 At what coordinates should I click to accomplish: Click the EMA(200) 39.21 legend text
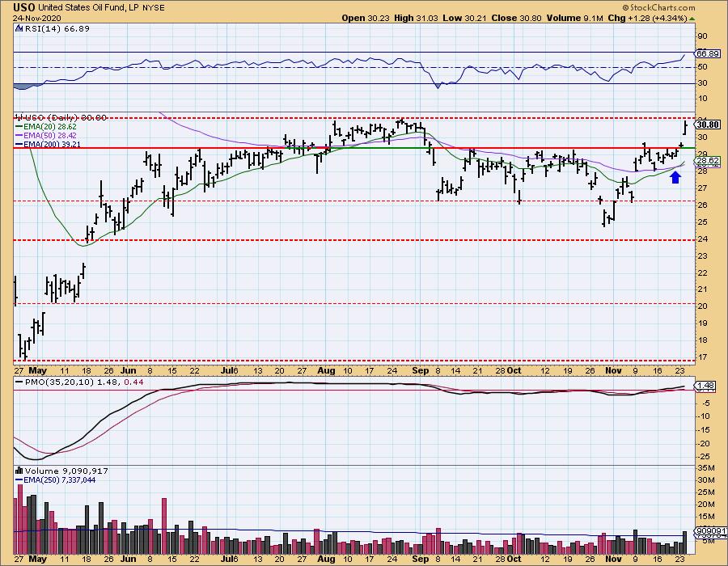click(x=52, y=144)
